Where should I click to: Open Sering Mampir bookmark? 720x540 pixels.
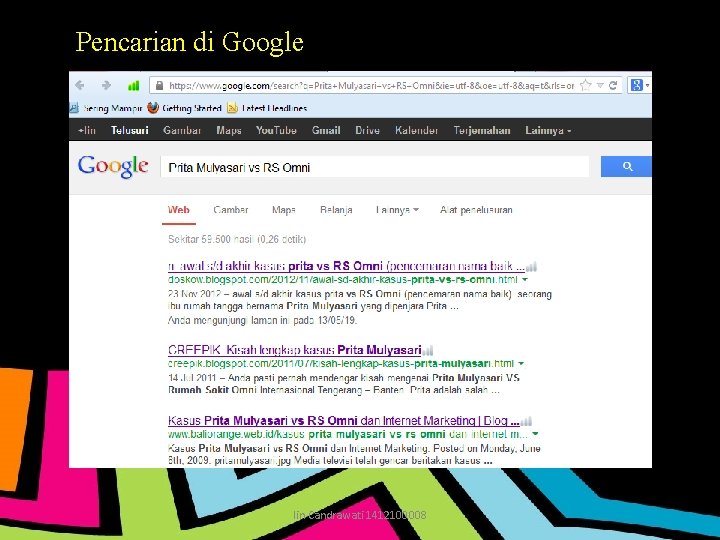coord(107,108)
